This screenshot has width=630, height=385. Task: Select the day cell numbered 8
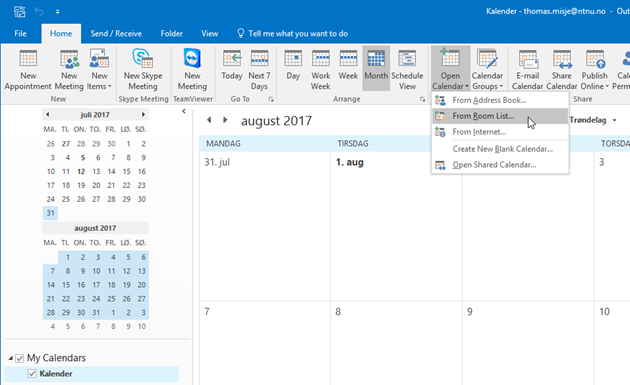(x=396, y=343)
